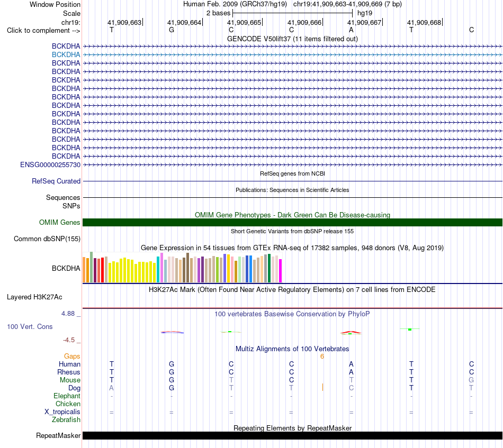Click the Human species label
This screenshot has width=503, height=448.
tap(69, 364)
